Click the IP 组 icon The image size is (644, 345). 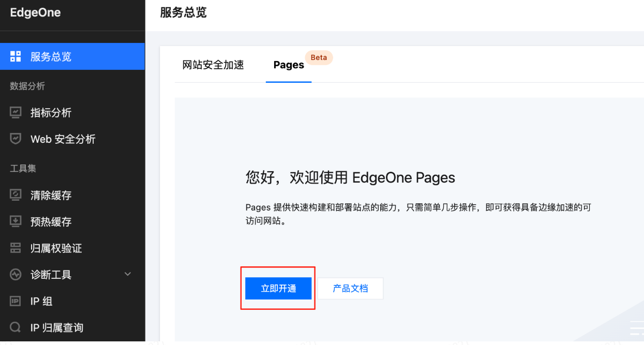pyautogui.click(x=16, y=301)
